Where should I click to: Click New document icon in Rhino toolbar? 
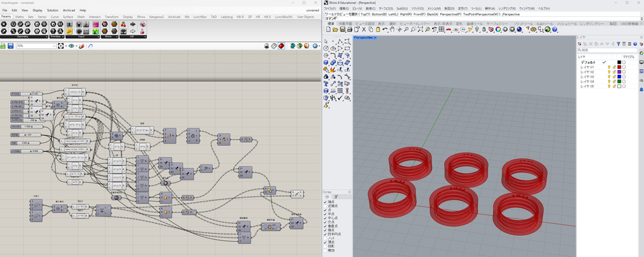click(328, 30)
